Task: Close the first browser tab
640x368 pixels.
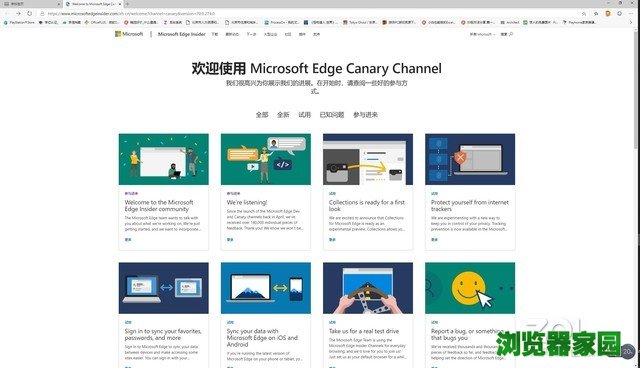Action: pos(59,4)
